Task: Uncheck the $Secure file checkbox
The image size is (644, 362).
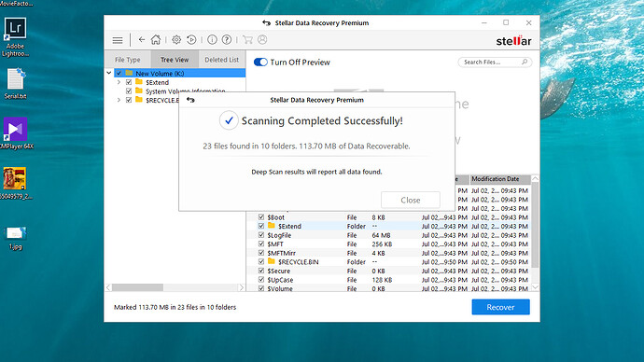Action: point(261,271)
